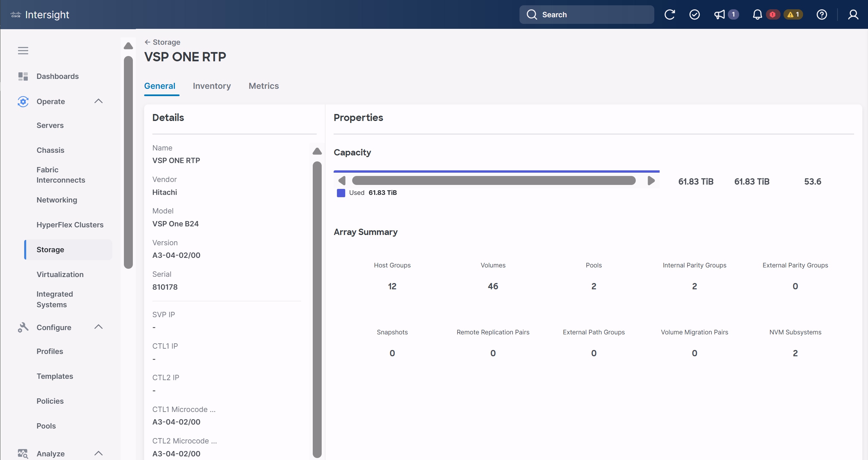Switch to the Inventory tab

pyautogui.click(x=212, y=86)
